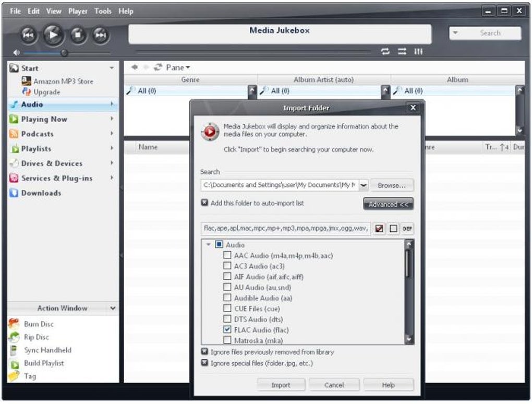Screen dimensions: 532x404
Task: Click the Stop playback button
Action: coord(78,34)
